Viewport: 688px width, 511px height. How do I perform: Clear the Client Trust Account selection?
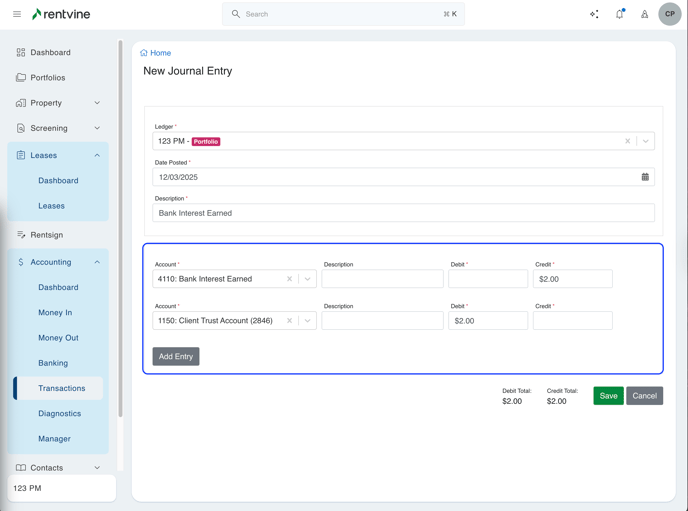290,321
